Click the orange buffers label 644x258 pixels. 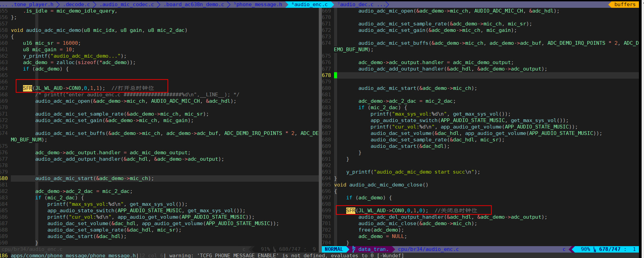point(625,4)
